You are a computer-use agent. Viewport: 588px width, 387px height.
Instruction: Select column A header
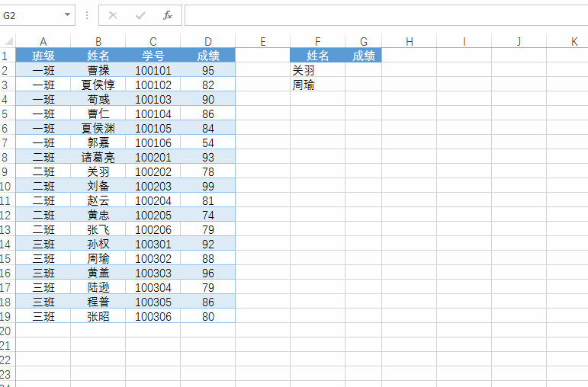(43, 41)
